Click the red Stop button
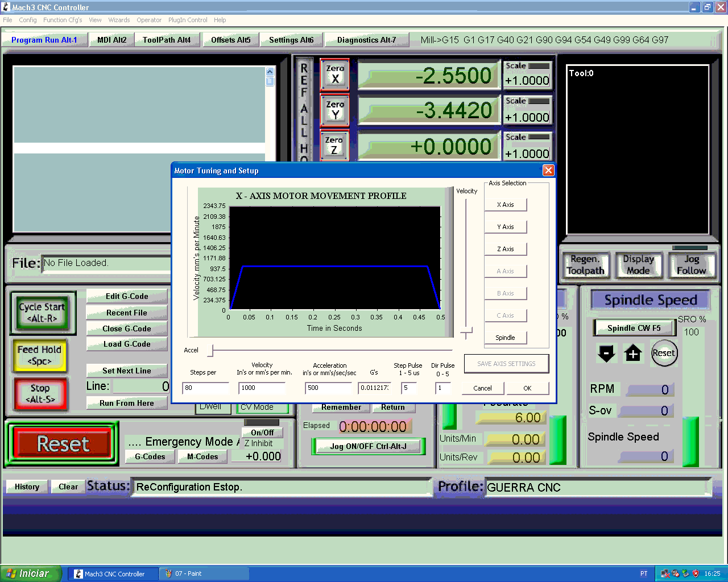 pos(40,394)
